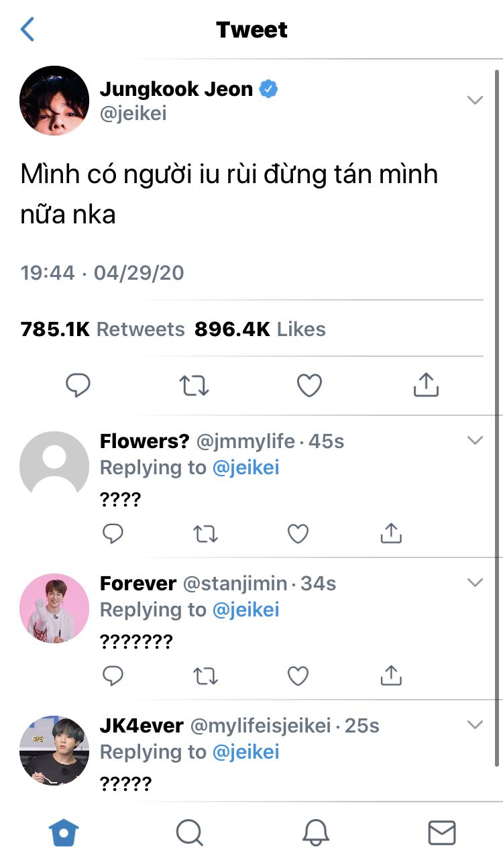Like the Flowers? reply
The height and width of the screenshot is (868, 503).
click(x=298, y=533)
